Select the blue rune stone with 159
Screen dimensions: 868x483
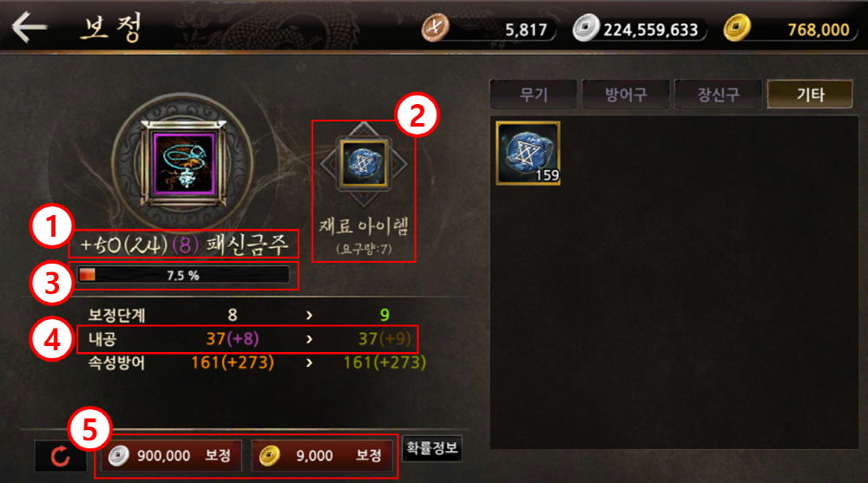point(528,153)
